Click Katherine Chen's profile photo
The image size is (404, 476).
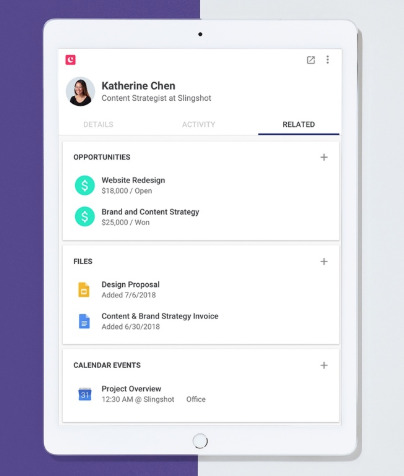[x=80, y=92]
